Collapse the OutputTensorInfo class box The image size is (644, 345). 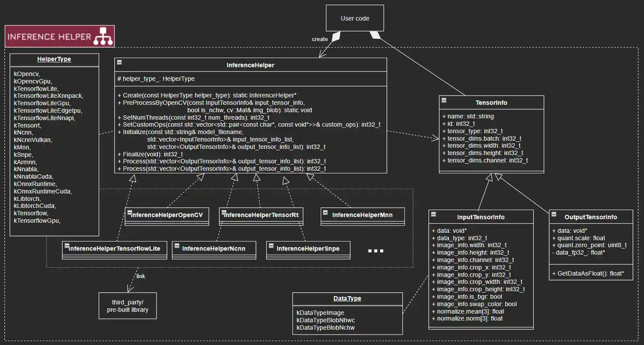click(x=553, y=214)
